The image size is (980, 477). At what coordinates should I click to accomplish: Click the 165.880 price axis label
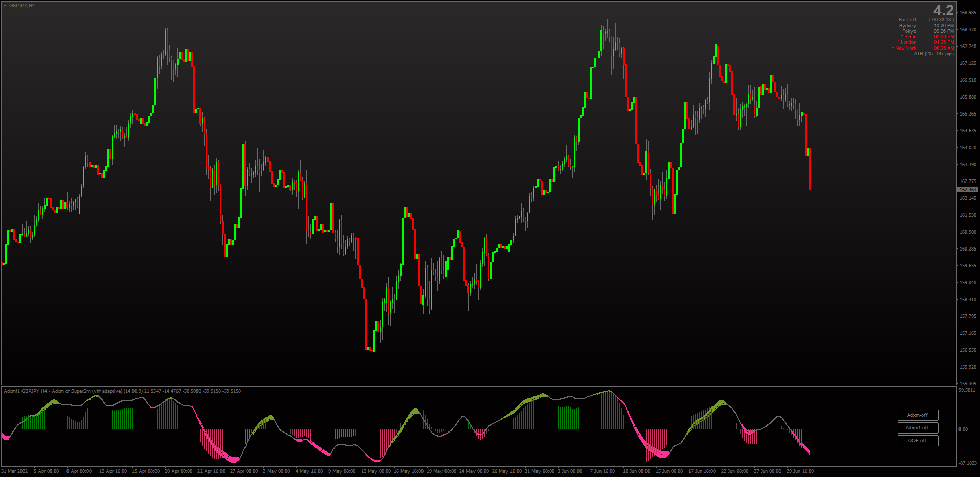click(968, 97)
